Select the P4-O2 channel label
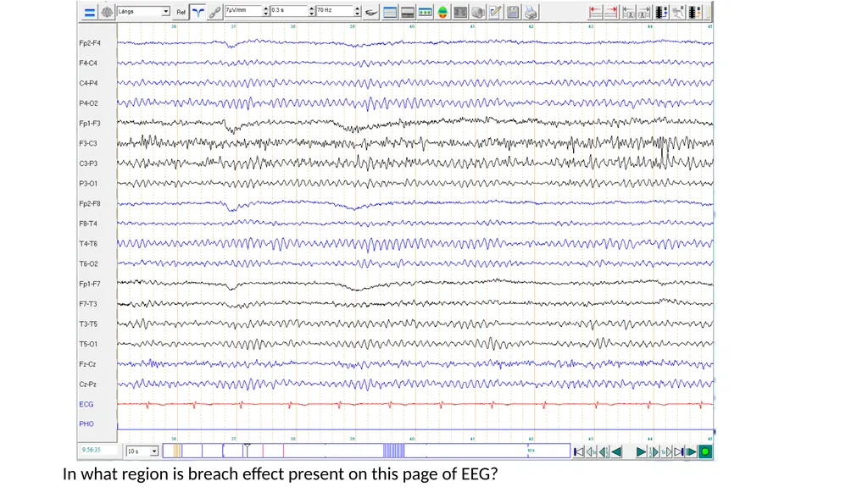This screenshot has width=868, height=487. (88, 103)
